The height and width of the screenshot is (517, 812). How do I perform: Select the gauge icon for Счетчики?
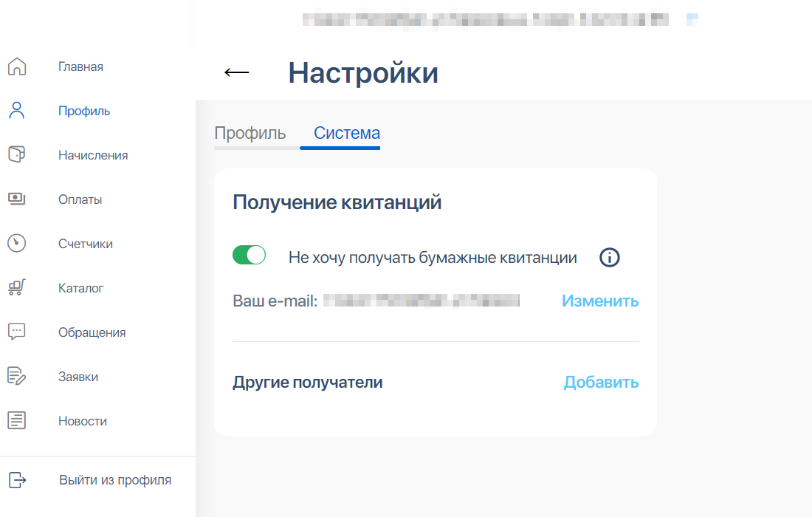click(x=16, y=244)
